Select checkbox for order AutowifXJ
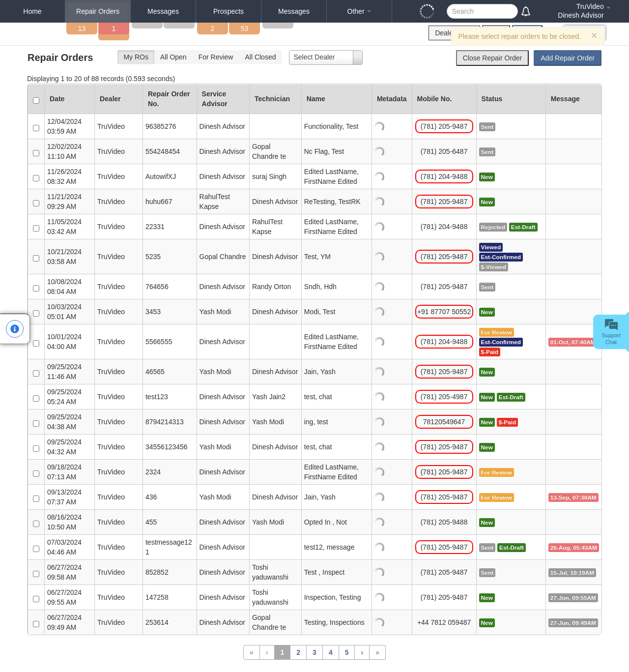This screenshot has width=629, height=672. click(x=36, y=178)
